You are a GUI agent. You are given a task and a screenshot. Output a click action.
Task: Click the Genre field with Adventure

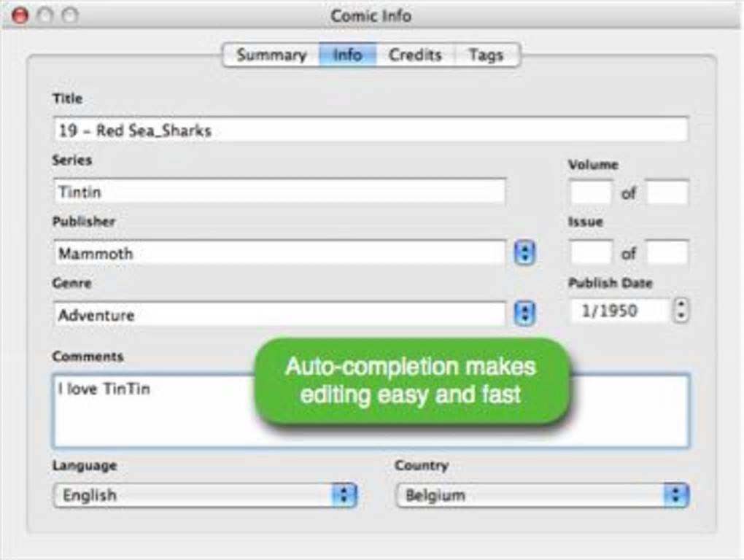point(279,314)
